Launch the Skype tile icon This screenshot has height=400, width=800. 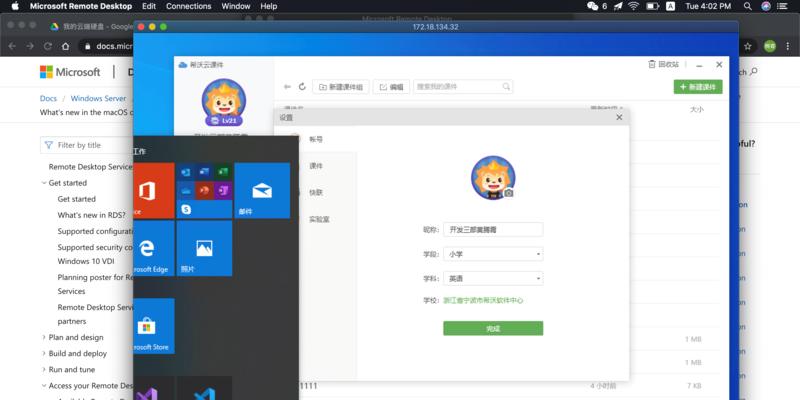[186, 209]
